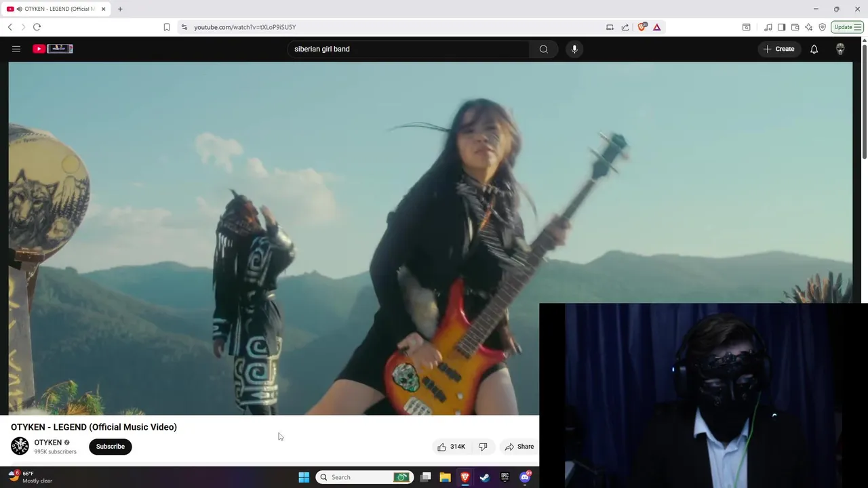868x488 pixels.
Task: Open Leo AI sparkle icon
Action: [x=808, y=27]
